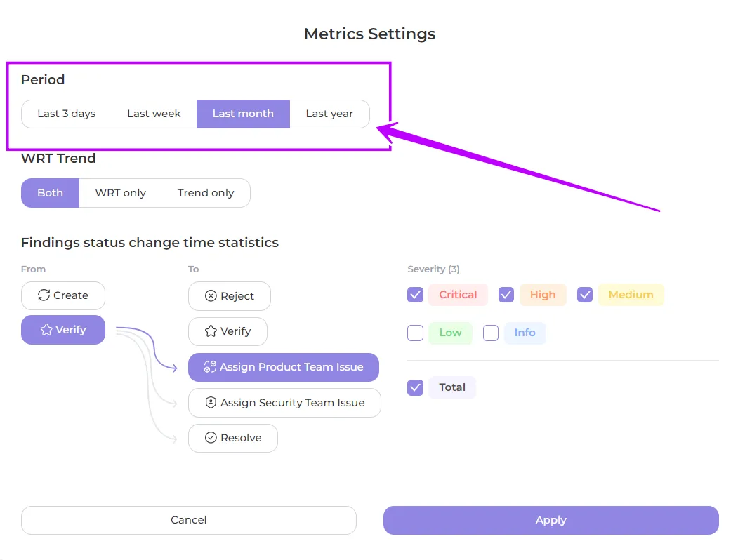Viewport: 745px width, 560px height.
Task: Choose the WRT only option
Action: (x=121, y=193)
